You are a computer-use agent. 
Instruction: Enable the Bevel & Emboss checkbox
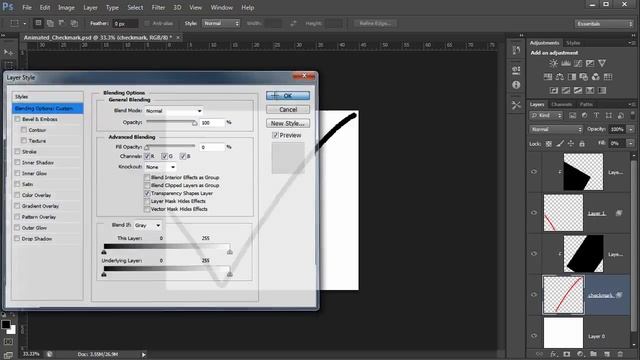point(17,119)
